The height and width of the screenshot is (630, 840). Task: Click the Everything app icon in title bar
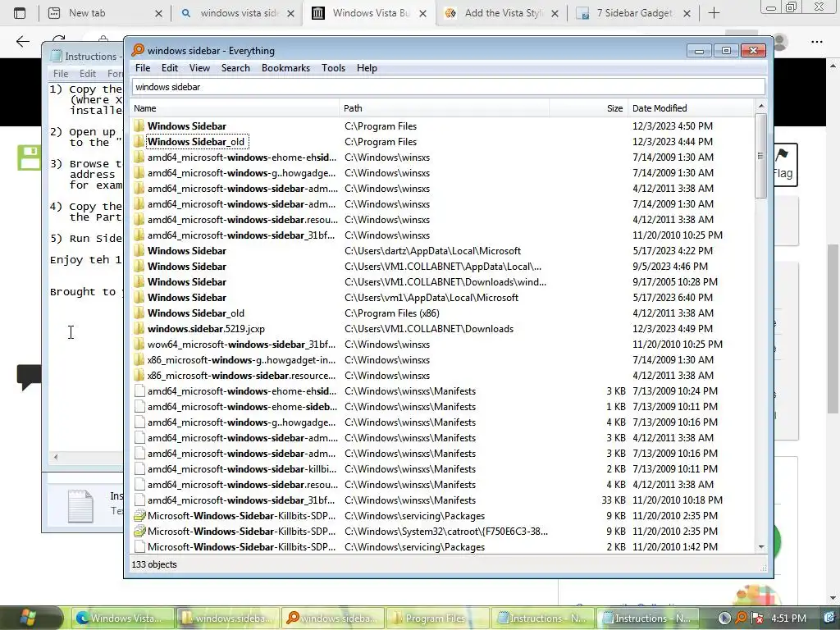click(x=138, y=50)
